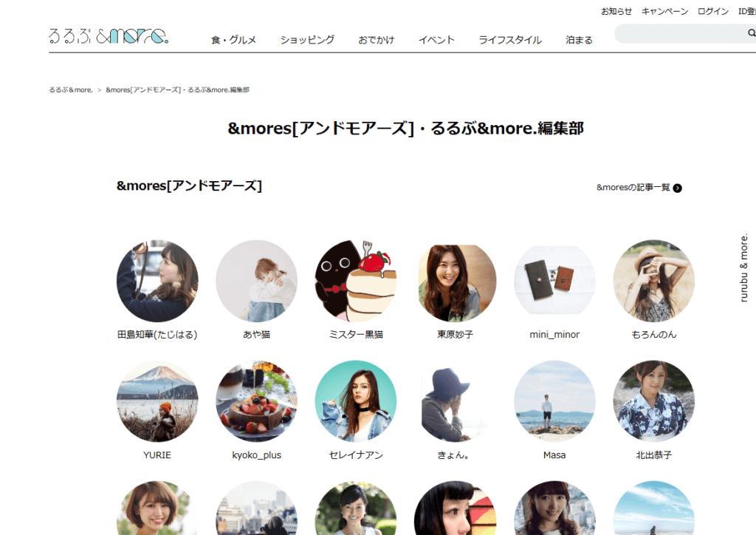Open あや猫 profile photo

pyautogui.click(x=256, y=281)
